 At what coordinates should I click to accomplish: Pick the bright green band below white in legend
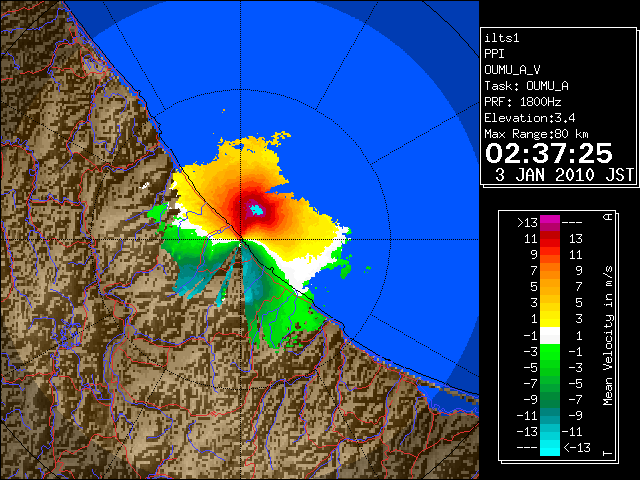coord(550,351)
